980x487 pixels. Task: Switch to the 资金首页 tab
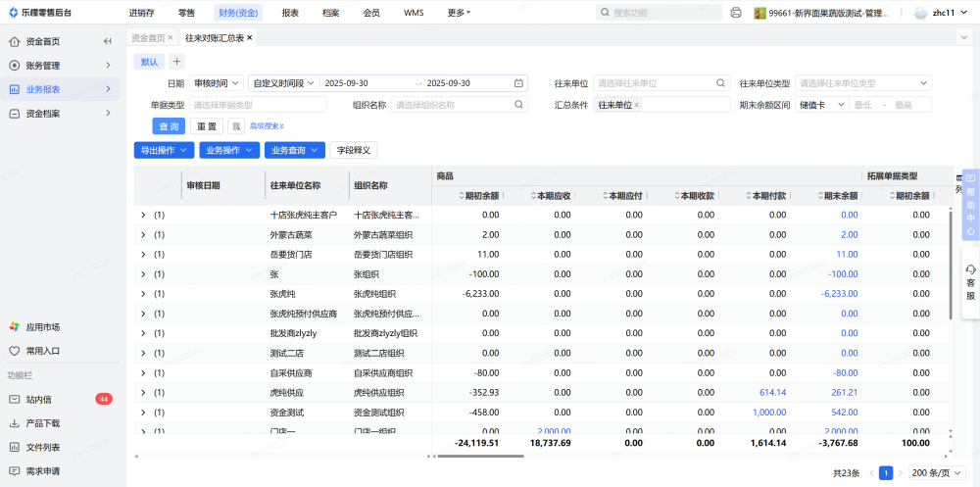coord(147,37)
